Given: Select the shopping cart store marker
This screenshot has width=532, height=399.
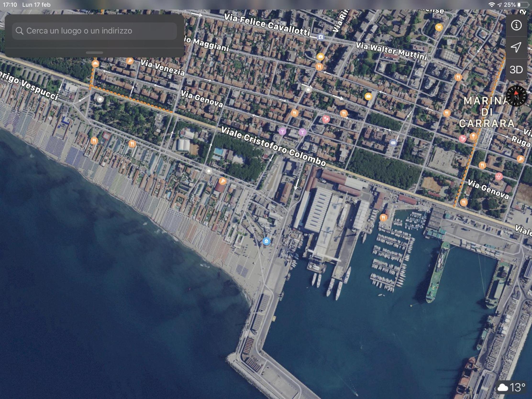Looking at the screenshot, I should 439,27.
